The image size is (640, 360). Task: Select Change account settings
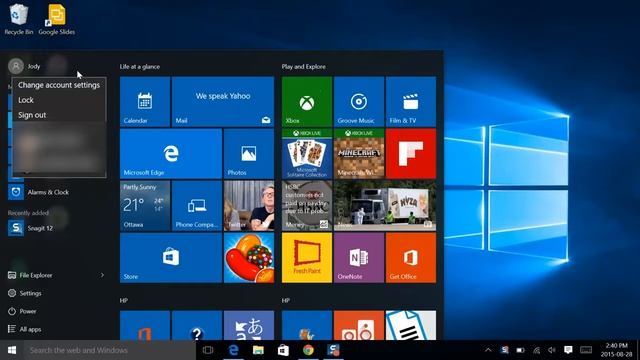pyautogui.click(x=59, y=85)
